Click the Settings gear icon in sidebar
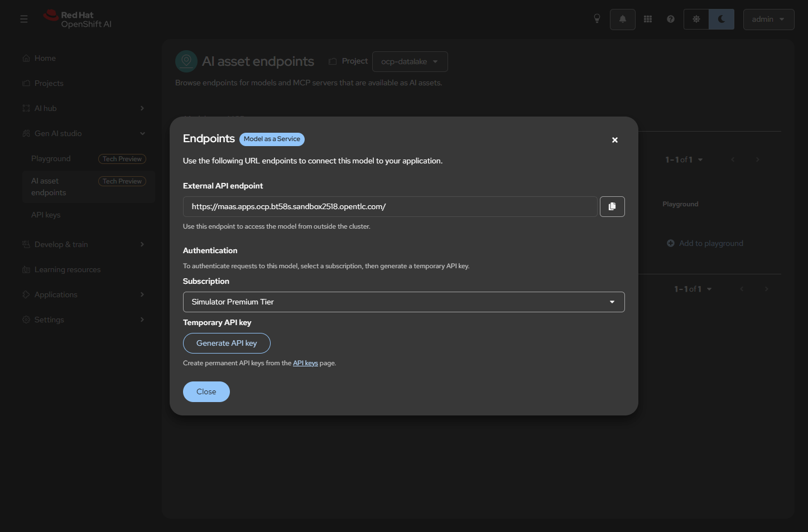The width and height of the screenshot is (808, 532). coord(26,320)
